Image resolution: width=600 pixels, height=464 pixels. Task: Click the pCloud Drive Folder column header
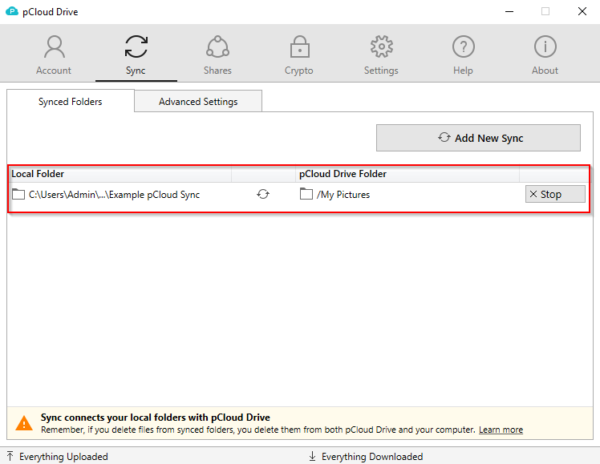coord(408,174)
